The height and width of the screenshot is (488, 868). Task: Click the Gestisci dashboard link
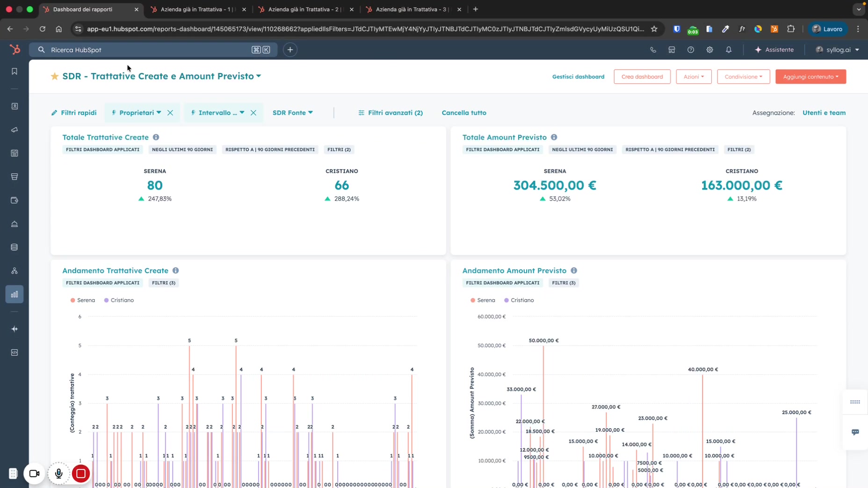[578, 77]
